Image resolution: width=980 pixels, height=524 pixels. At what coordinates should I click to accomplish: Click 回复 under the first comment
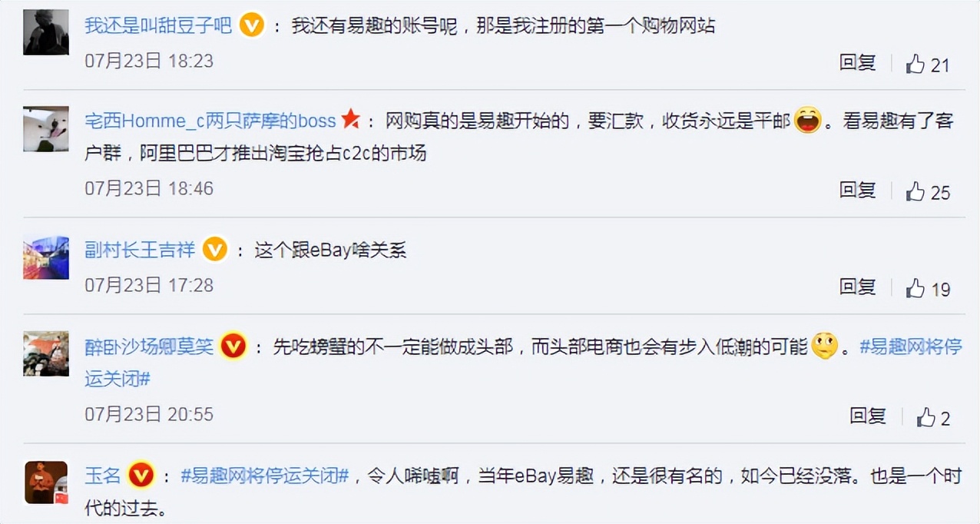click(858, 63)
